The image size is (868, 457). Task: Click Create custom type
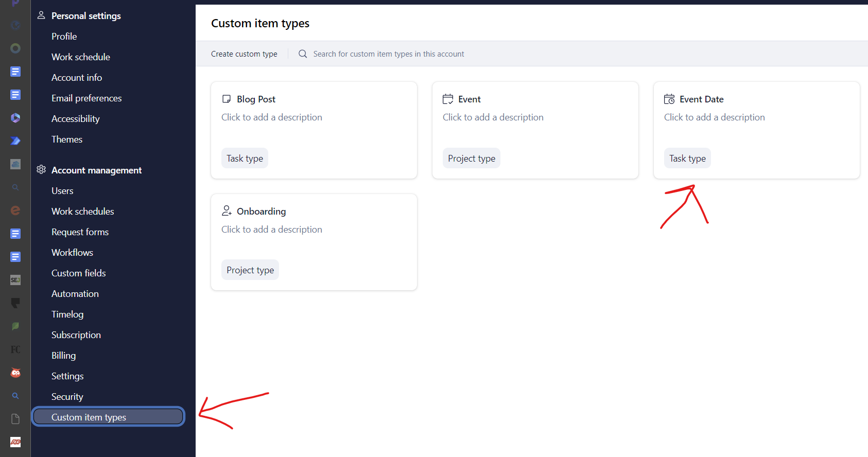coord(244,54)
